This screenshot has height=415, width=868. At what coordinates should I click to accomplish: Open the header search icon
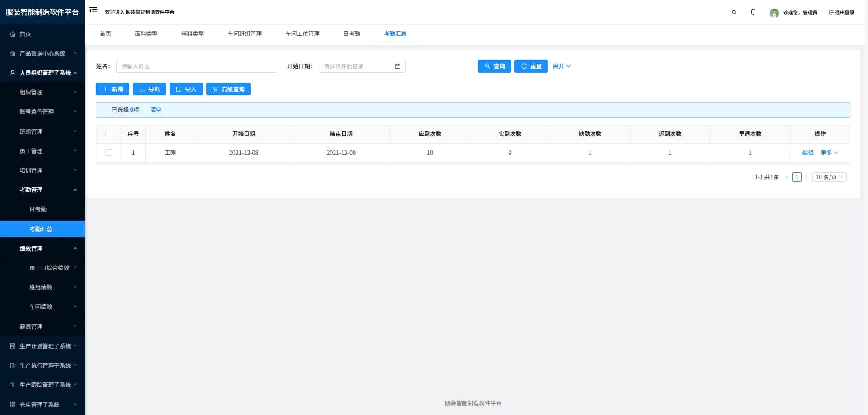coord(734,13)
